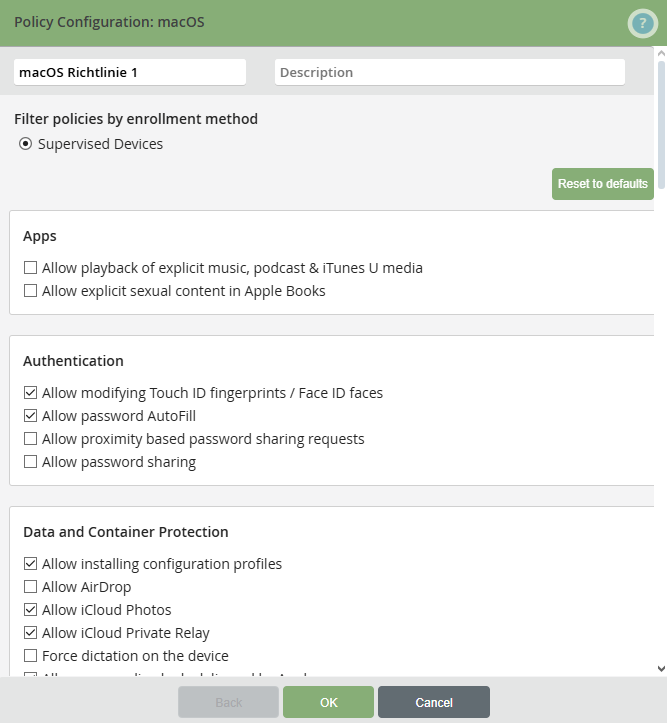The width and height of the screenshot is (667, 723).
Task: Uncheck Allow password AutoFill
Action: [31, 416]
